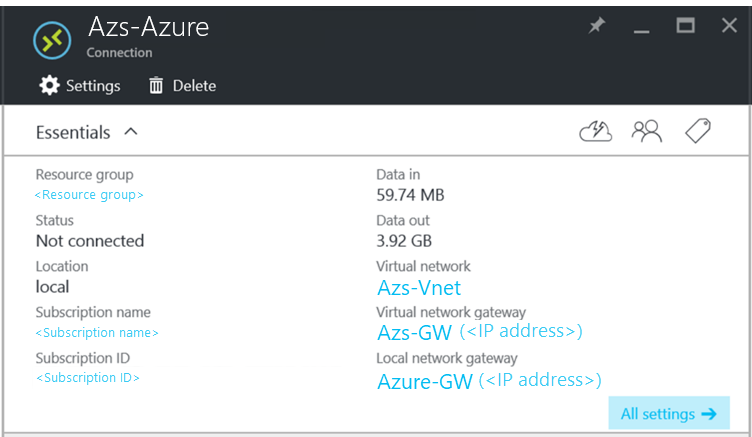
Task: Open the Azure-GW local network gateway
Action: [x=424, y=381]
